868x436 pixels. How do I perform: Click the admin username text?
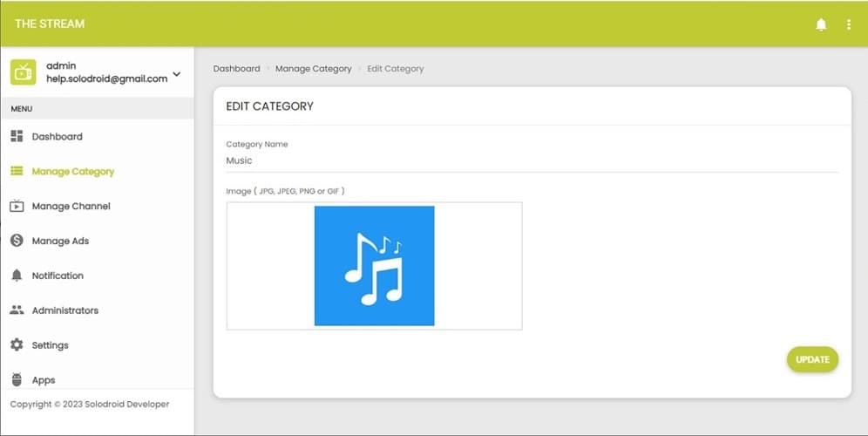click(x=61, y=65)
